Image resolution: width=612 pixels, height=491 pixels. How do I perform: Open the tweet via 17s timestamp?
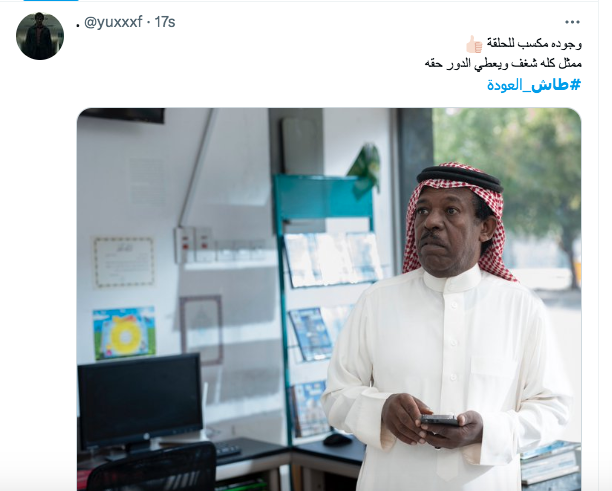pos(165,22)
